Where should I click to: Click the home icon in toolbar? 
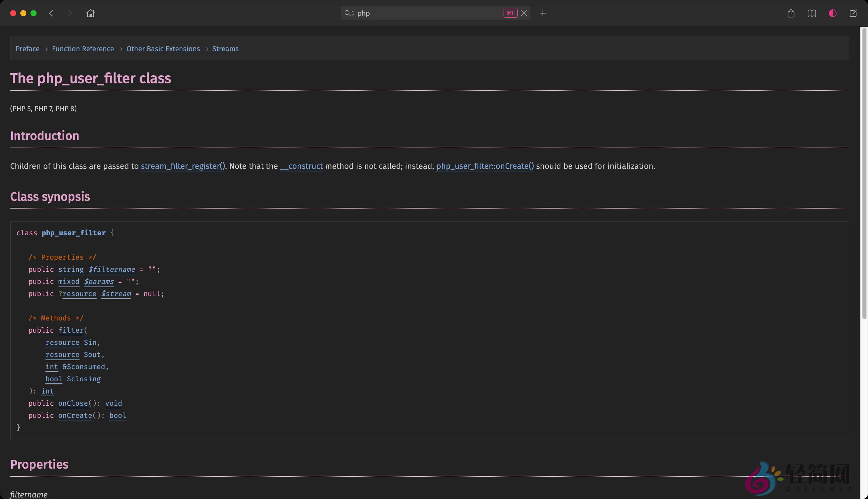pos(91,13)
